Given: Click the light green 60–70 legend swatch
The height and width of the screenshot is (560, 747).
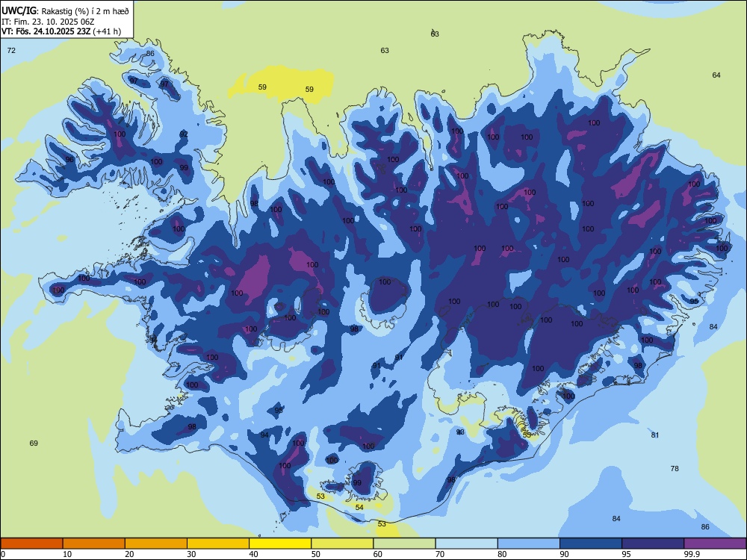Looking at the screenshot, I should (404, 544).
